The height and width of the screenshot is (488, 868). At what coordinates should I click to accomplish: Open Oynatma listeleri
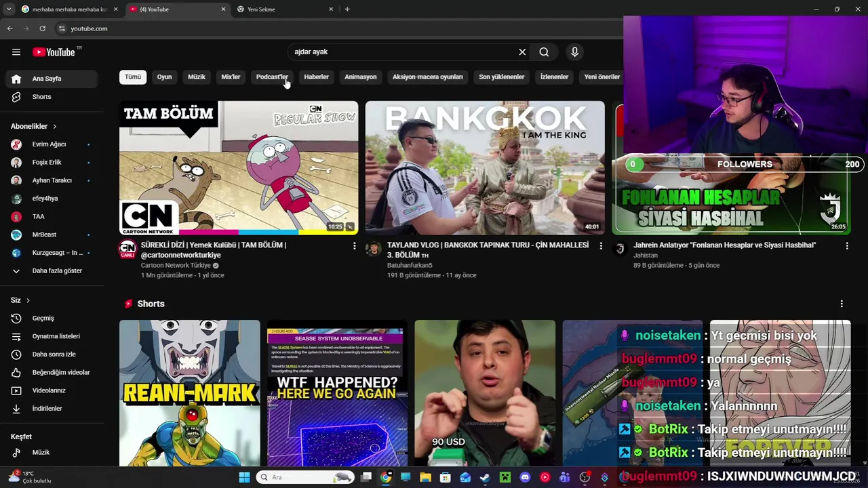click(53, 336)
